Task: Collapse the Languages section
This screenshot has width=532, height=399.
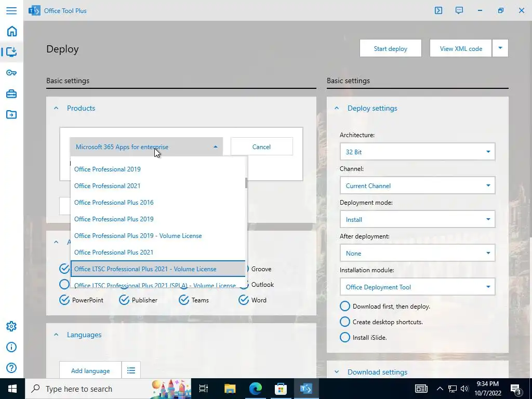Action: (56, 335)
